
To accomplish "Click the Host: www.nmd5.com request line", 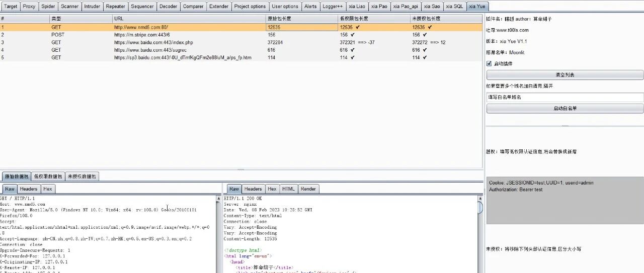I will pos(23,205).
